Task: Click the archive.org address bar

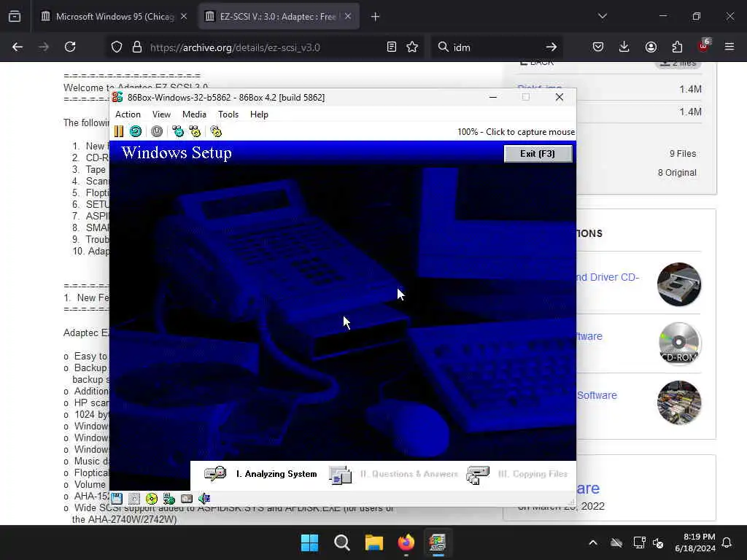Action: (264, 47)
